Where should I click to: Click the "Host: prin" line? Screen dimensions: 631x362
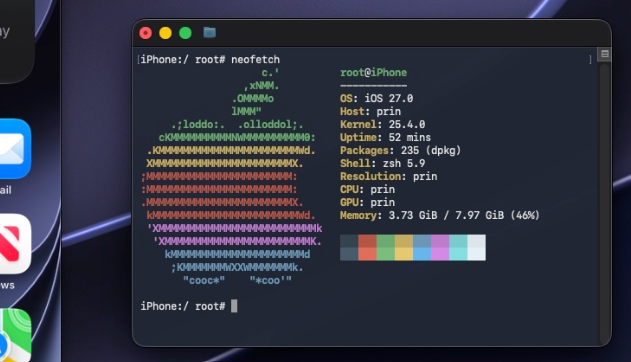[x=370, y=111]
